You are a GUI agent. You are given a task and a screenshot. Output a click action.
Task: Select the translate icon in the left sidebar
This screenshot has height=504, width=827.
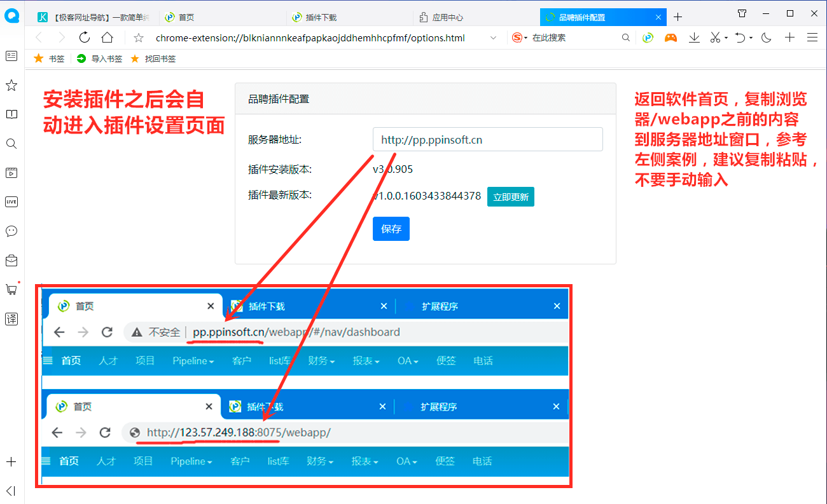point(11,319)
